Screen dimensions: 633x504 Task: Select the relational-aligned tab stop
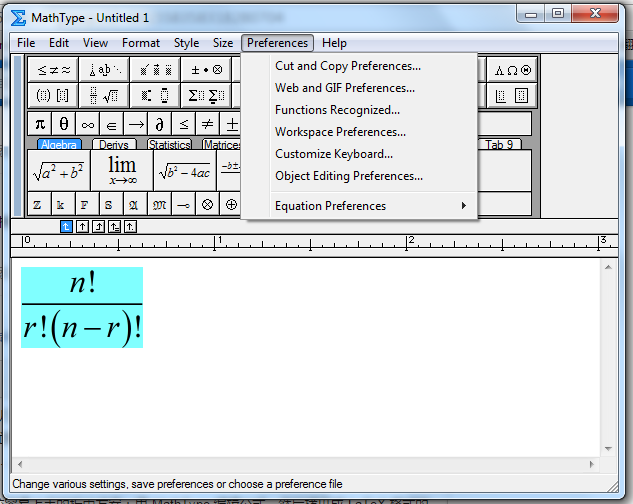point(114,227)
